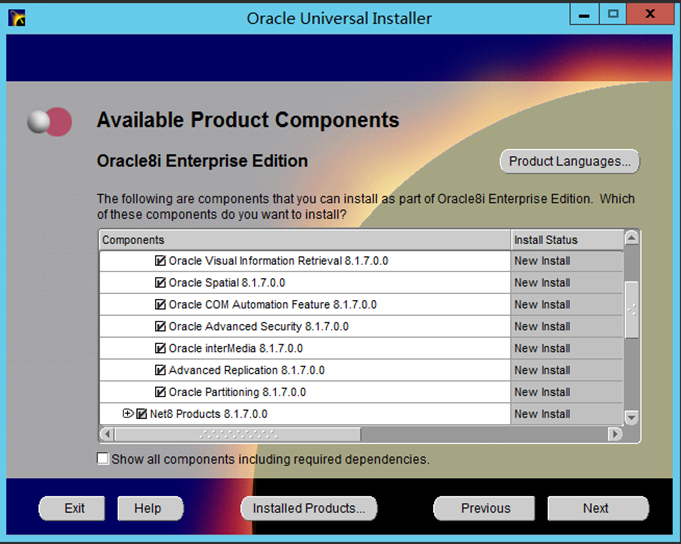Click the horizontal scrollbar left arrow

(107, 434)
